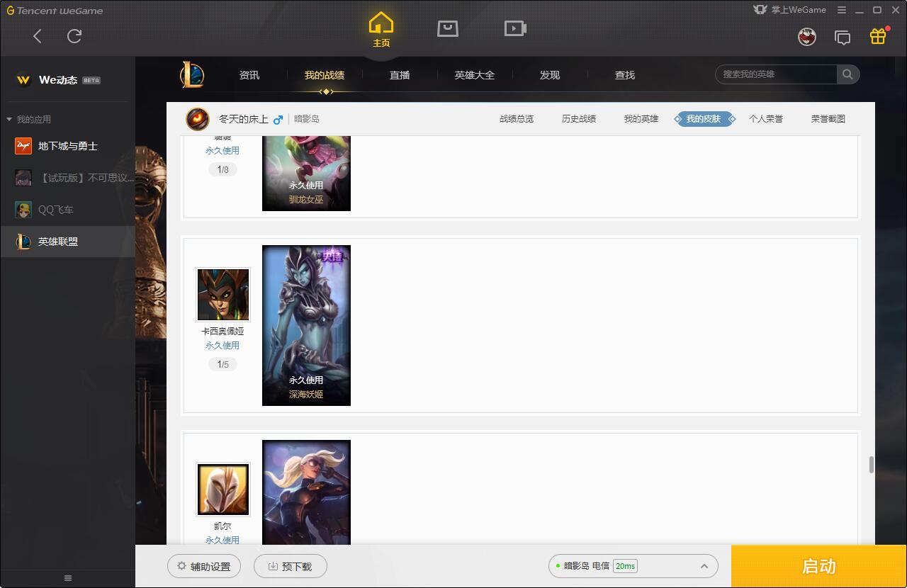Open 辅助设置 settings button
The image size is (907, 588).
[x=204, y=566]
